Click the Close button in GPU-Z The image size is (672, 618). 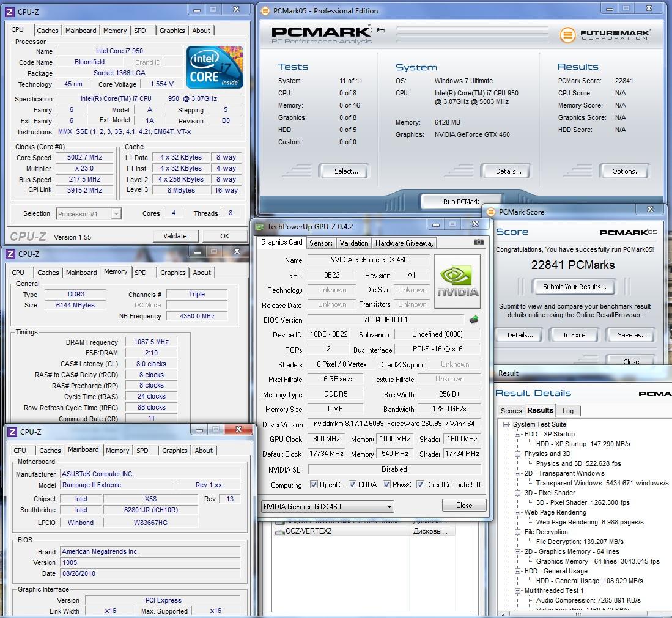[x=464, y=506]
